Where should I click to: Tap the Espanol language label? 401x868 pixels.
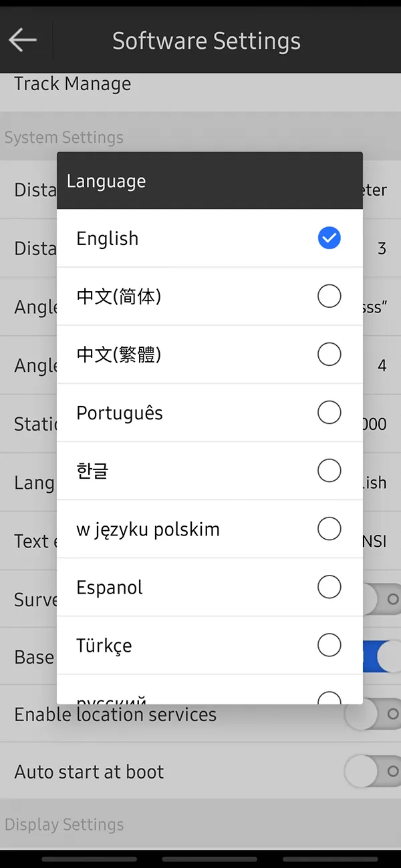pos(110,588)
